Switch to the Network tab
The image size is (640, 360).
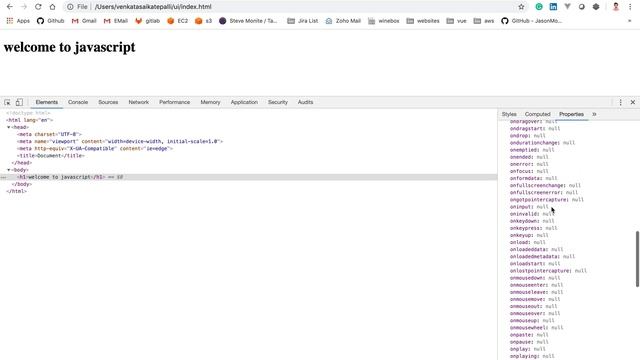pos(139,102)
